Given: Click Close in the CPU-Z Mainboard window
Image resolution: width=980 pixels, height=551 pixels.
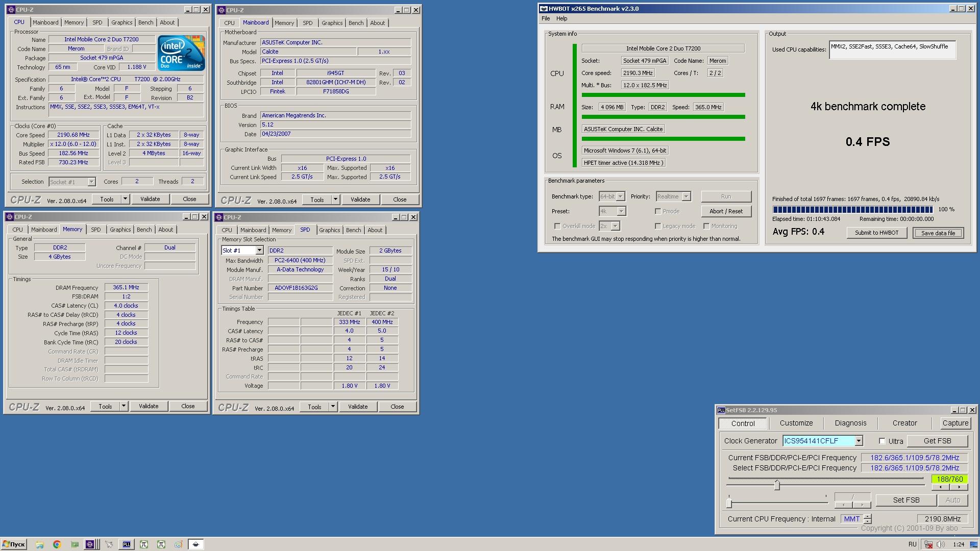Looking at the screenshot, I should 400,200.
